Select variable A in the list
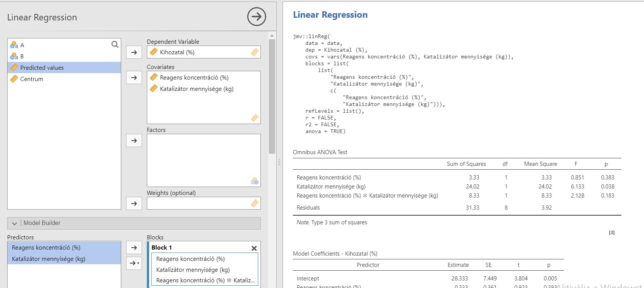 coord(22,45)
